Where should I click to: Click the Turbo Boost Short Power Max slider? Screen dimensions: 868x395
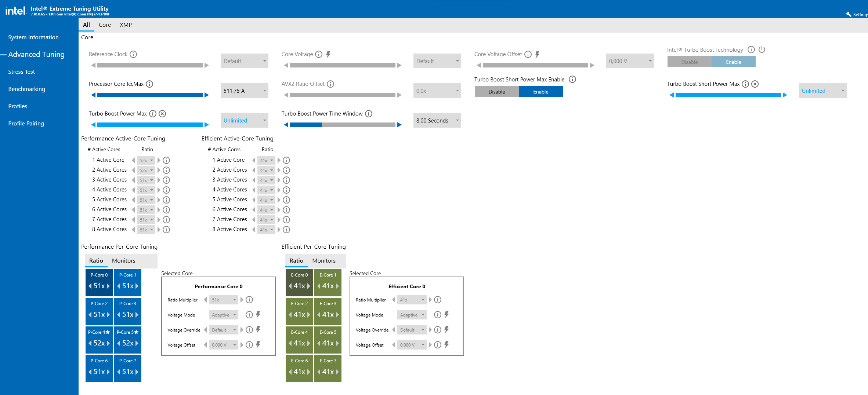click(x=728, y=95)
